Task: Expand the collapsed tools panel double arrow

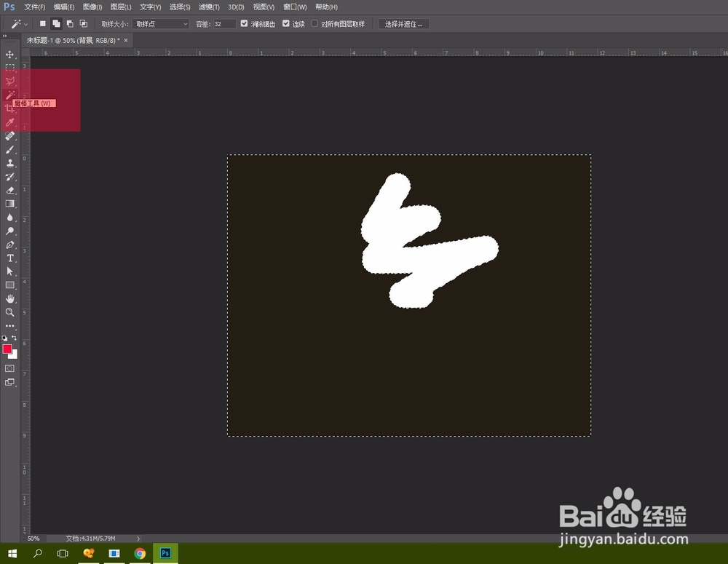Action: coord(4,36)
